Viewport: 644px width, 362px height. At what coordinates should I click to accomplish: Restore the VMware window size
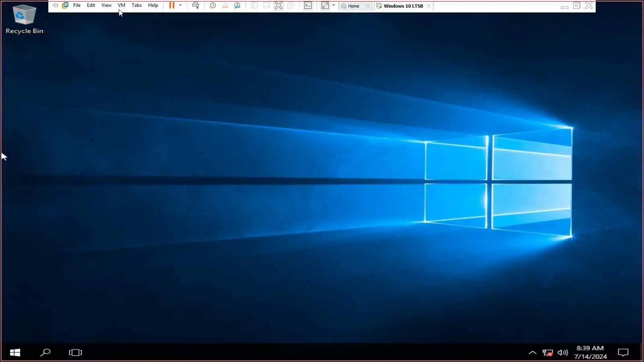[576, 5]
